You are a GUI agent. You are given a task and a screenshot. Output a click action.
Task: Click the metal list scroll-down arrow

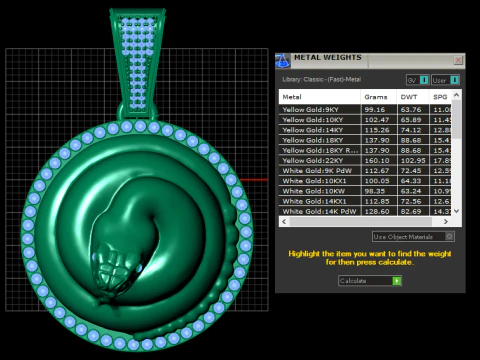(457, 211)
